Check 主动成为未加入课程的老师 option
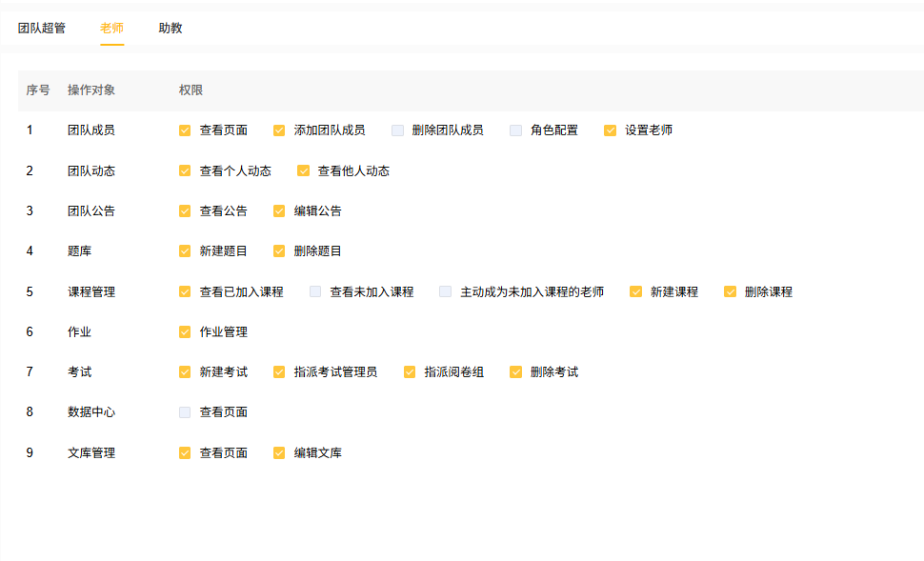 click(x=445, y=292)
